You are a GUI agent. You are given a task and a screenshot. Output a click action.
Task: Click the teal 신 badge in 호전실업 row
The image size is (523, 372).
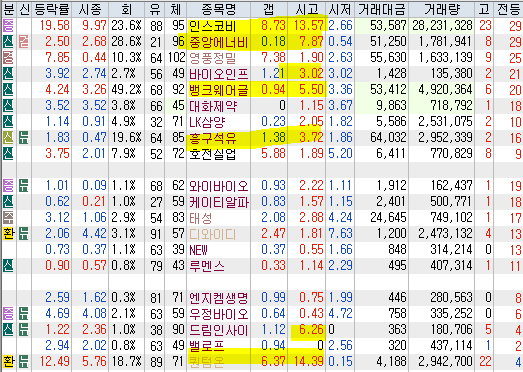8,153
